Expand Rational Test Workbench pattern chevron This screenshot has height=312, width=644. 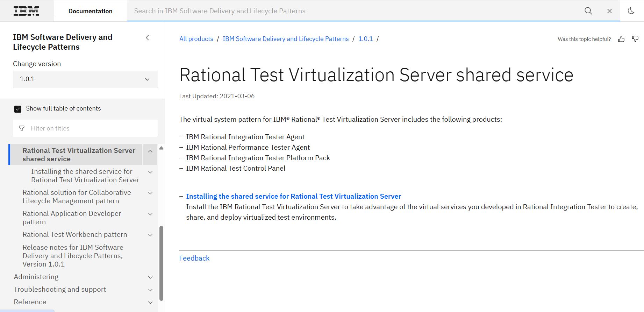click(150, 235)
